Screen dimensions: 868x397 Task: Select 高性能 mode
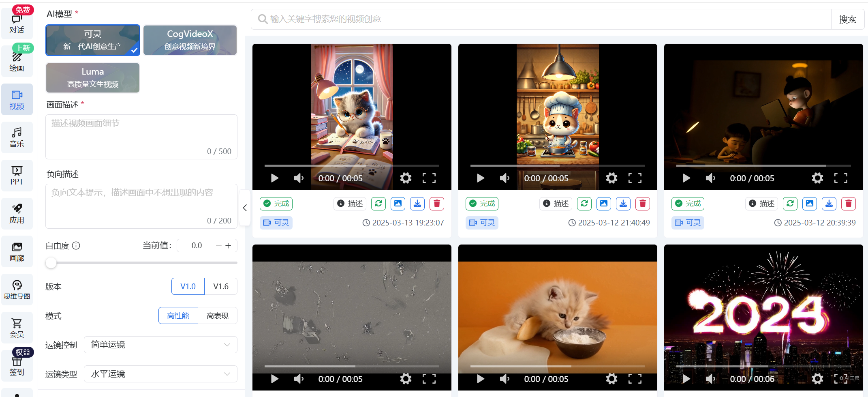pyautogui.click(x=178, y=316)
